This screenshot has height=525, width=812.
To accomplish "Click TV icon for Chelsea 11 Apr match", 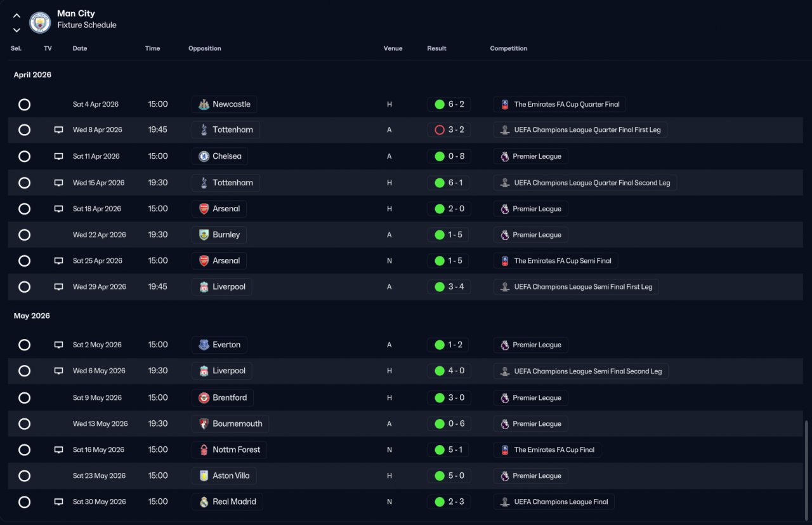I will pyautogui.click(x=58, y=156).
